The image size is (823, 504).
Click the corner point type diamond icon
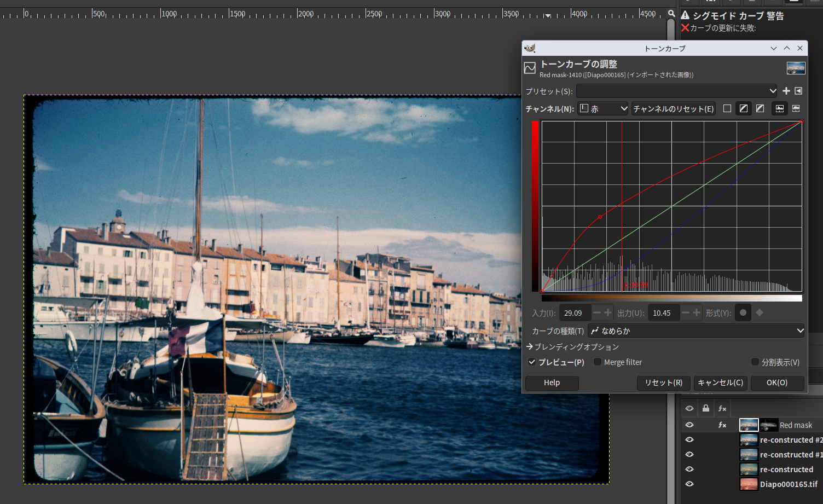760,313
